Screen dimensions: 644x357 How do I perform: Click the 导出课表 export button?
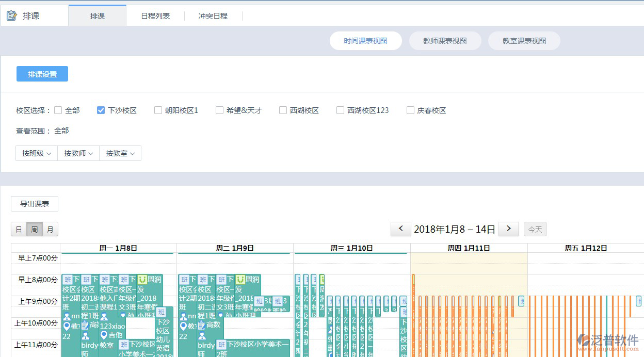(34, 203)
